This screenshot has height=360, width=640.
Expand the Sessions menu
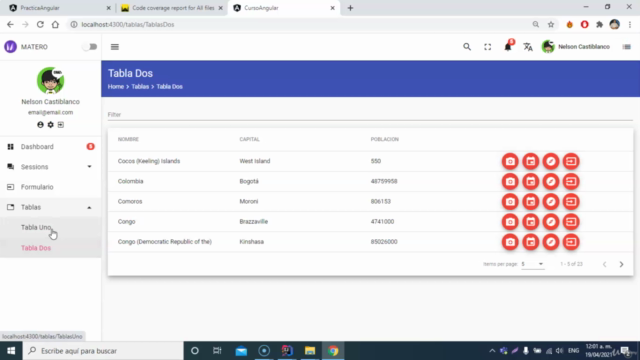[50, 167]
